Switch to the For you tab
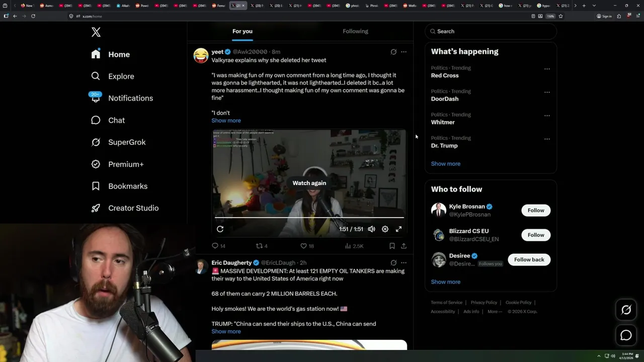644x362 pixels. point(243,31)
